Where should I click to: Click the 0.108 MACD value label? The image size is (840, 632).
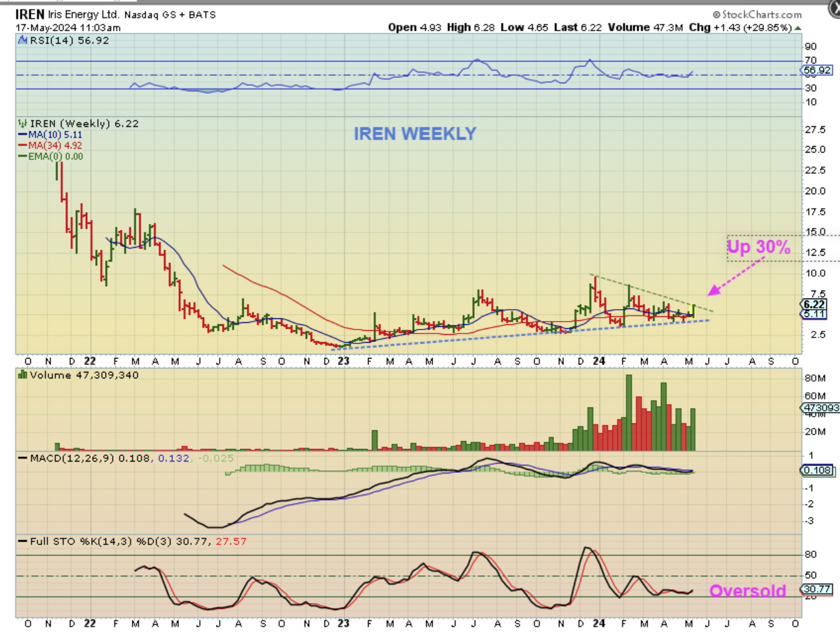tap(818, 470)
